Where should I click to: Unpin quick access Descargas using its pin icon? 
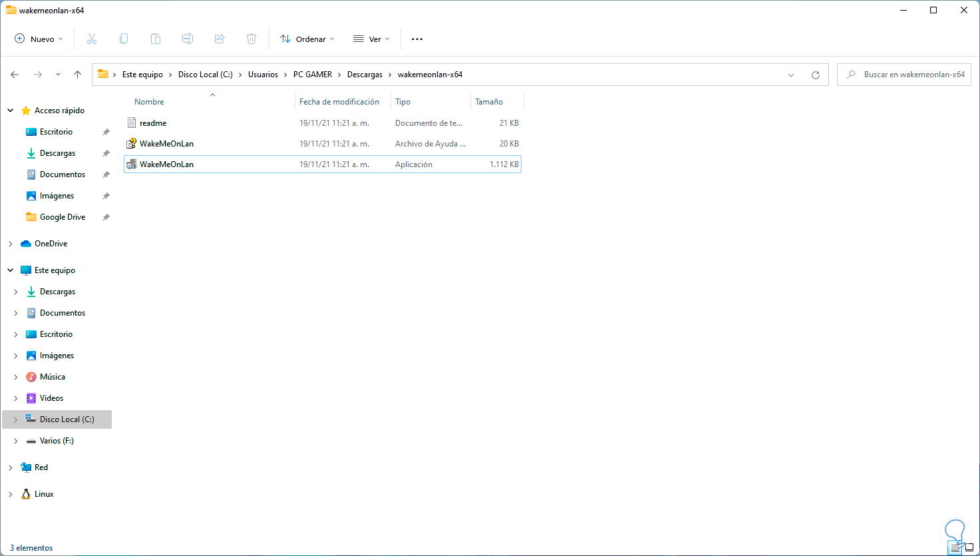click(106, 153)
